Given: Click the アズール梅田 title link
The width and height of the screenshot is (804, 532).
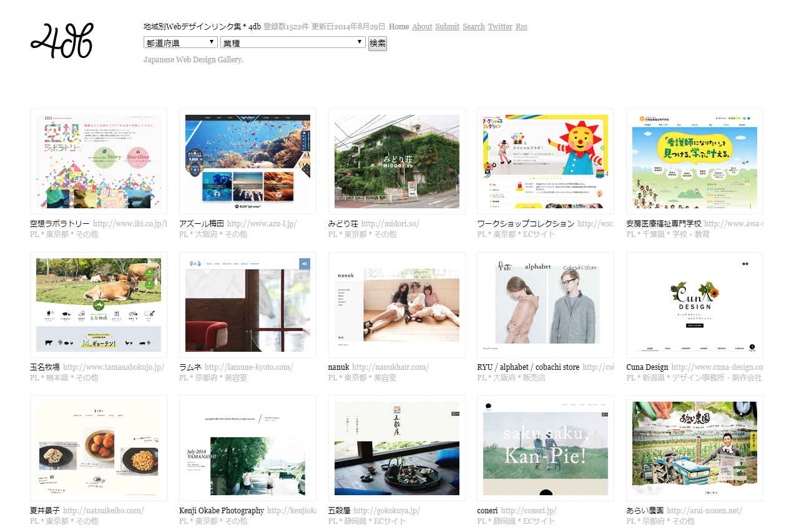Looking at the screenshot, I should tap(202, 224).
